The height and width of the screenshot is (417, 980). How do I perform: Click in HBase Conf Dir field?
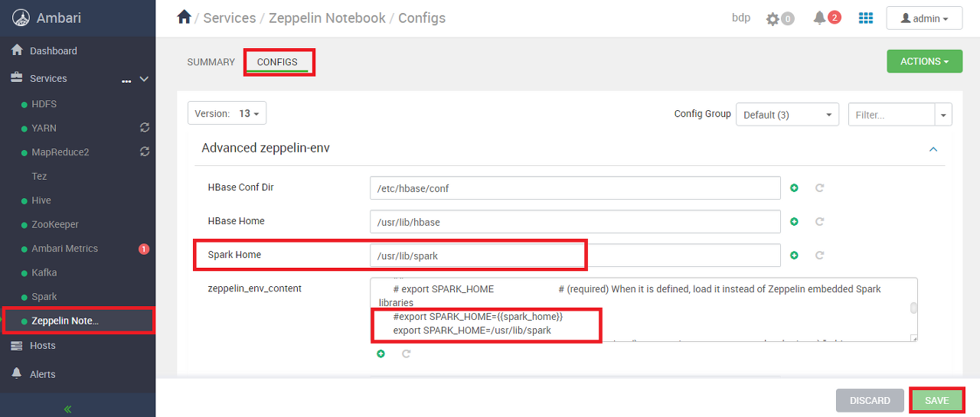(575, 188)
